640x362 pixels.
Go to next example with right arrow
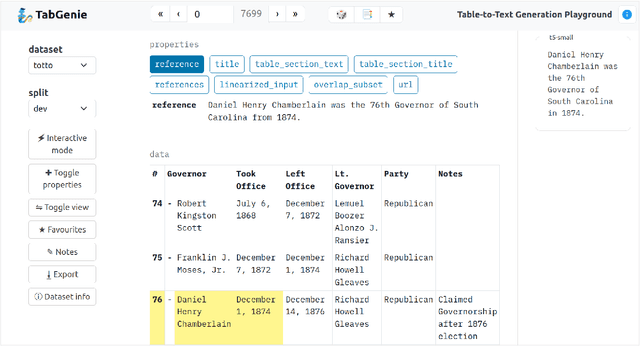pos(277,14)
